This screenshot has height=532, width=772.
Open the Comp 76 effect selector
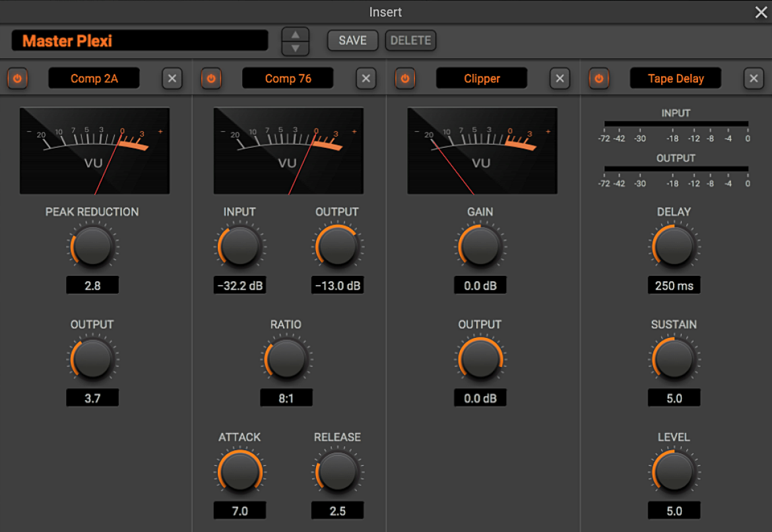tap(288, 79)
